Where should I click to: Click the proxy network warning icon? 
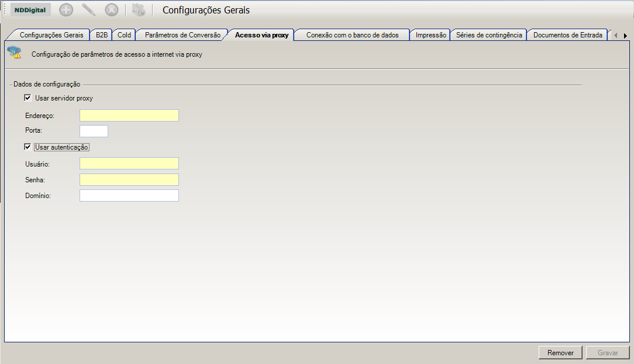click(x=15, y=53)
